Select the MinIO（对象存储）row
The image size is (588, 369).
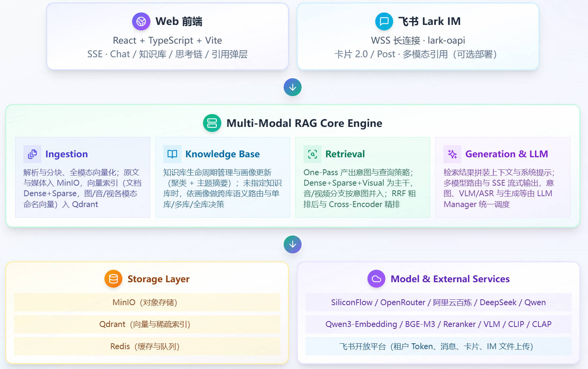click(147, 302)
